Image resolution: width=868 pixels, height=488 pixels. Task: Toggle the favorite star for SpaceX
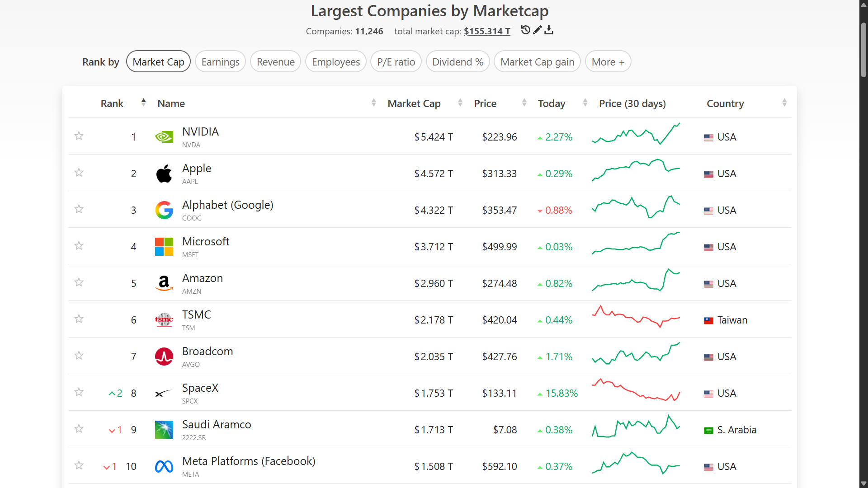[x=79, y=392]
